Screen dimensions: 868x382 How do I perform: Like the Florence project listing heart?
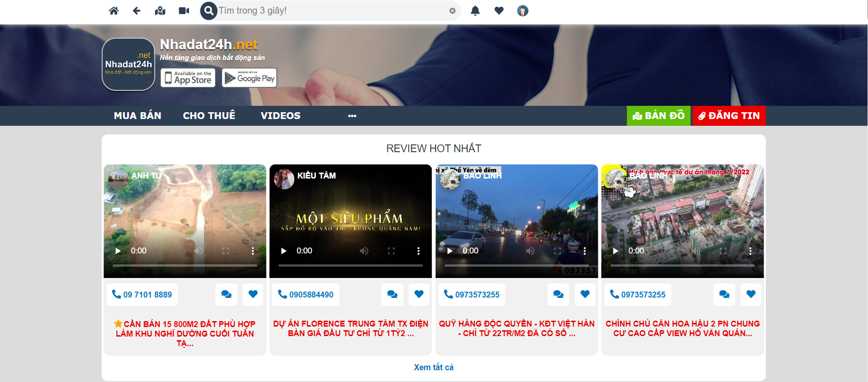point(419,294)
